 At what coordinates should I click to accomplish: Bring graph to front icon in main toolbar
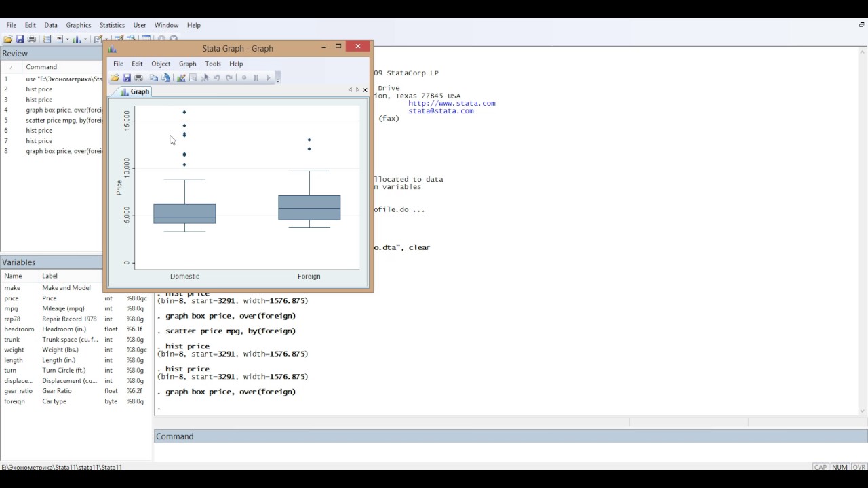77,39
